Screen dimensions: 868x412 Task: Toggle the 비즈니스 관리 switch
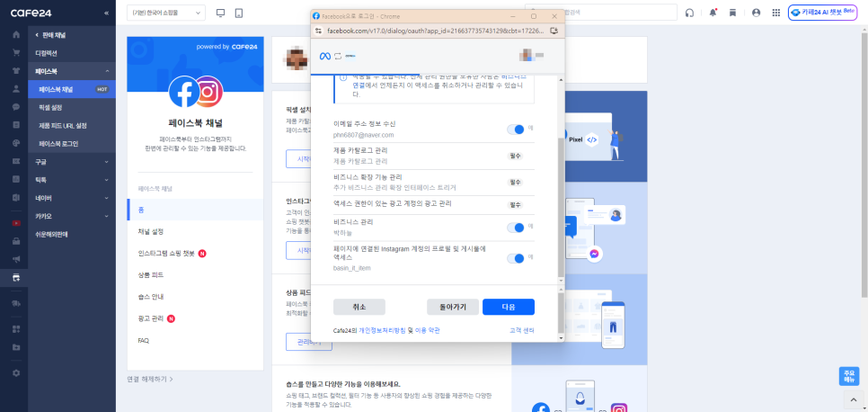(x=516, y=228)
